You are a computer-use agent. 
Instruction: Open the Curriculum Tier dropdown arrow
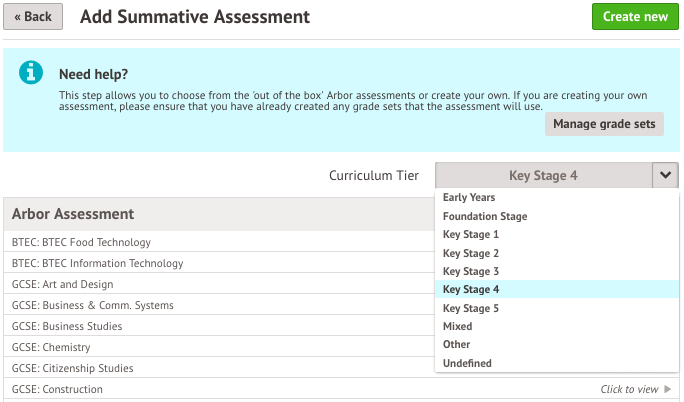pos(665,175)
